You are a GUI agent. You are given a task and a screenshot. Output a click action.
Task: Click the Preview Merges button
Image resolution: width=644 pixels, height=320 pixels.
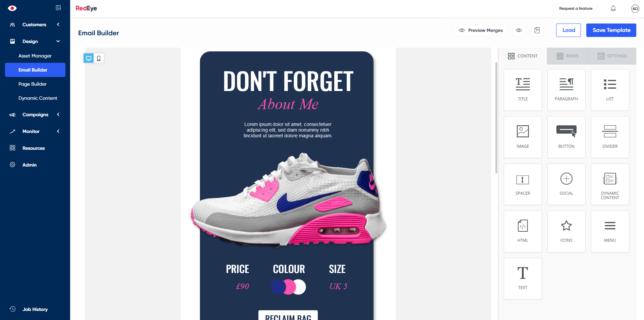coord(480,30)
